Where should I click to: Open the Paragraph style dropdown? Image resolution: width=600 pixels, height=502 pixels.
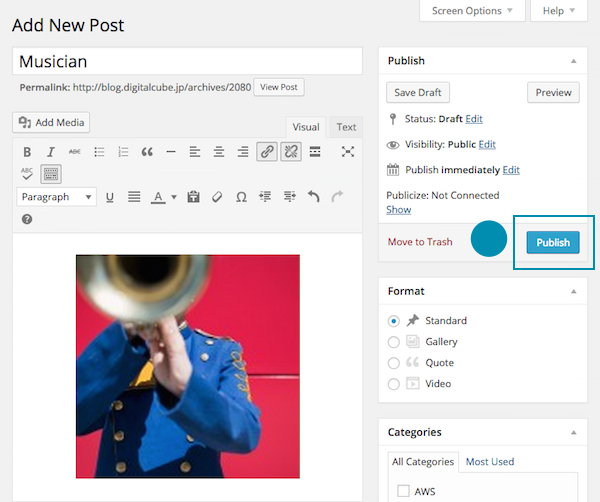(x=57, y=197)
